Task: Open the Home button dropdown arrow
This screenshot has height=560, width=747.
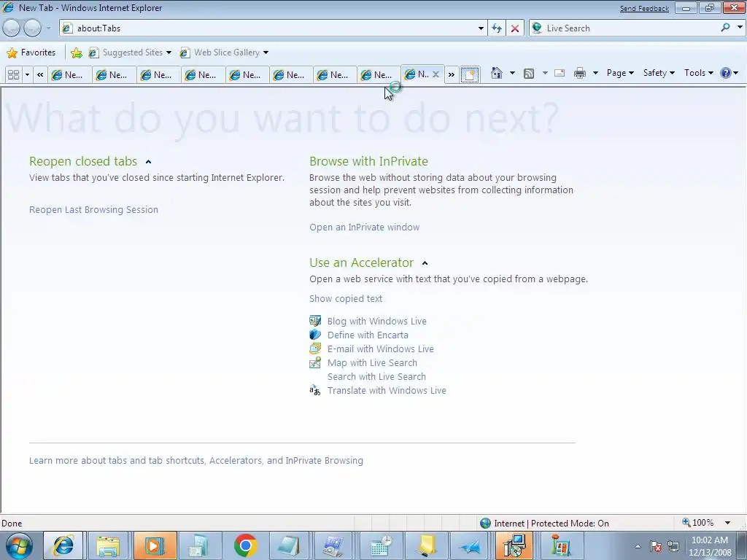Action: coord(512,73)
